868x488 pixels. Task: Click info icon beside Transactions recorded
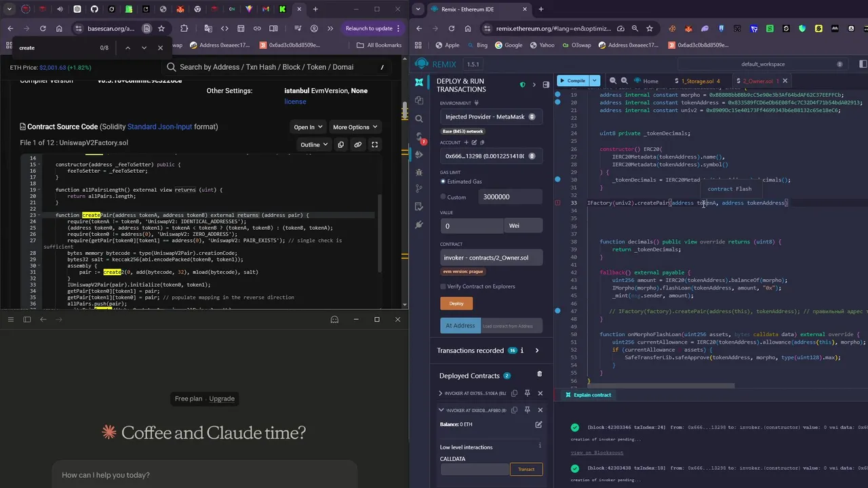coord(522,350)
